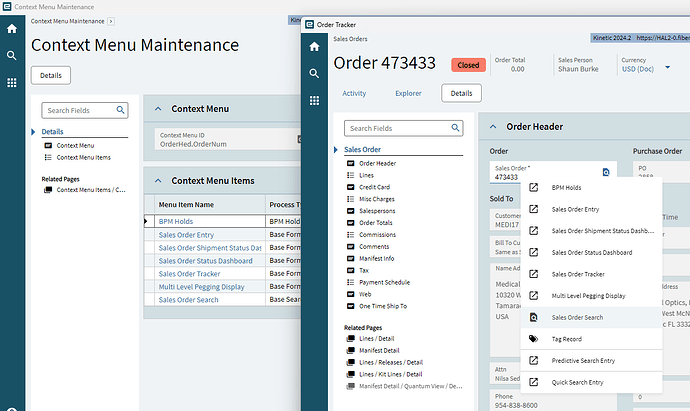
Task: Collapse the Order Header panel
Action: click(492, 127)
